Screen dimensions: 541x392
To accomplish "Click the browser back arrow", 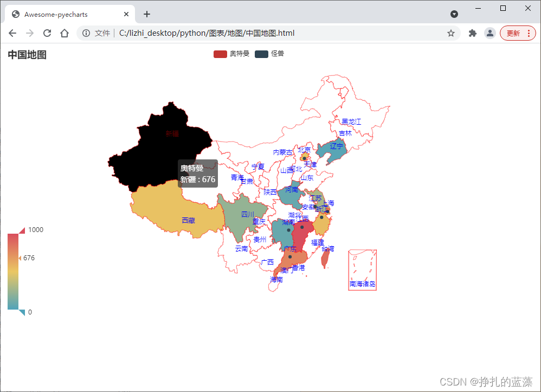I will (x=12, y=33).
